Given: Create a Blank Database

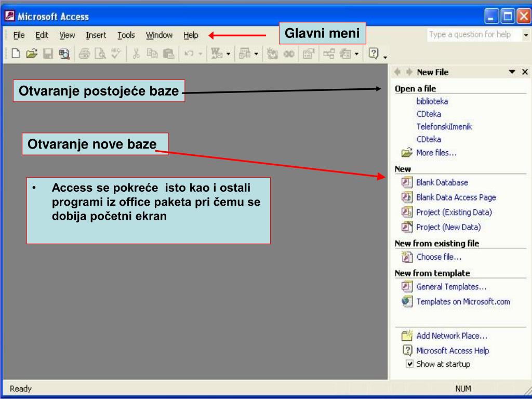Looking at the screenshot, I should pyautogui.click(x=442, y=182).
